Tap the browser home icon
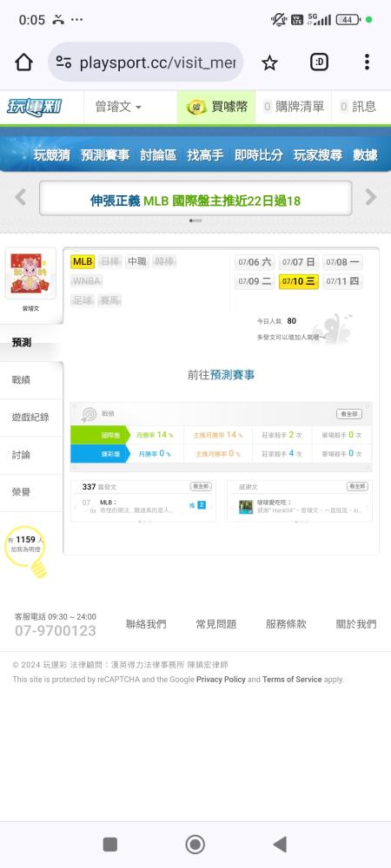391x868 pixels. (x=23, y=62)
